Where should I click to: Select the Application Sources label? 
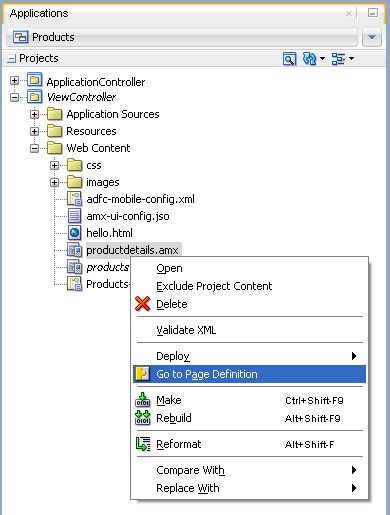[x=113, y=114]
